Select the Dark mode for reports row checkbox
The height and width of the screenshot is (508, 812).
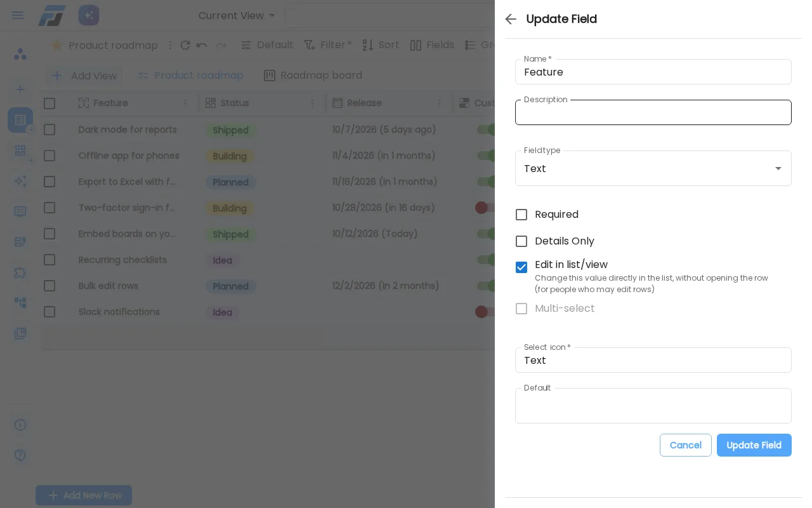(49, 130)
